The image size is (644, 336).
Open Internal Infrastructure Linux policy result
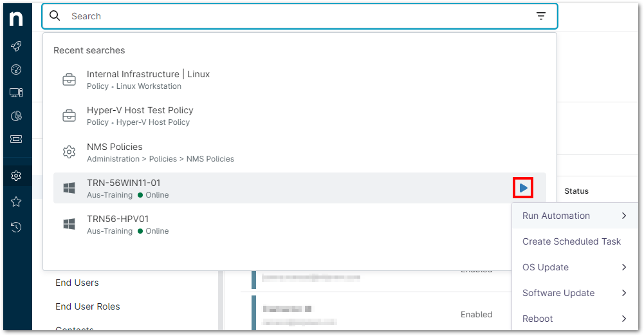[148, 79]
